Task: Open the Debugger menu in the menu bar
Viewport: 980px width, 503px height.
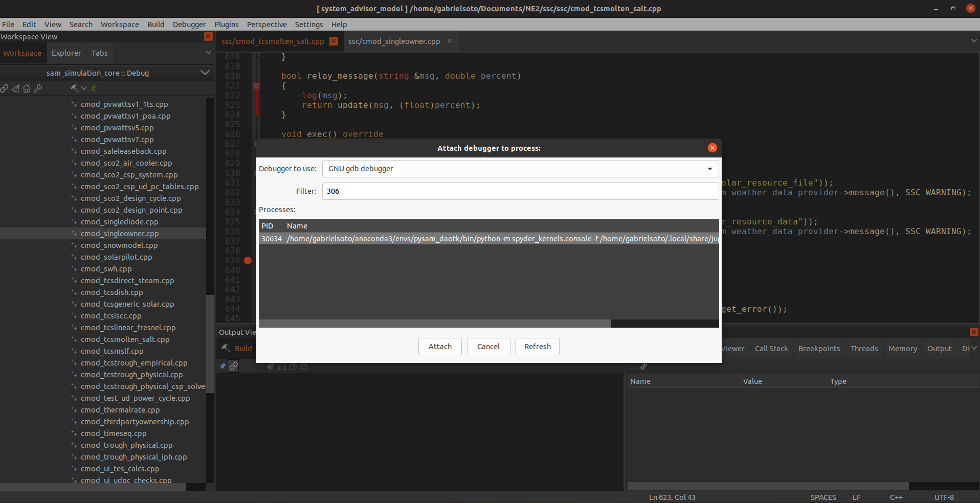Action: (x=189, y=25)
